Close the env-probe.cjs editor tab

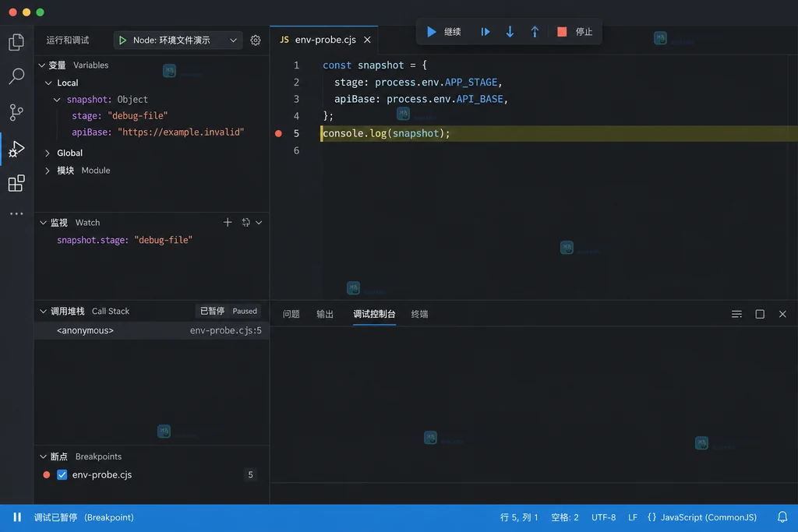tap(368, 40)
